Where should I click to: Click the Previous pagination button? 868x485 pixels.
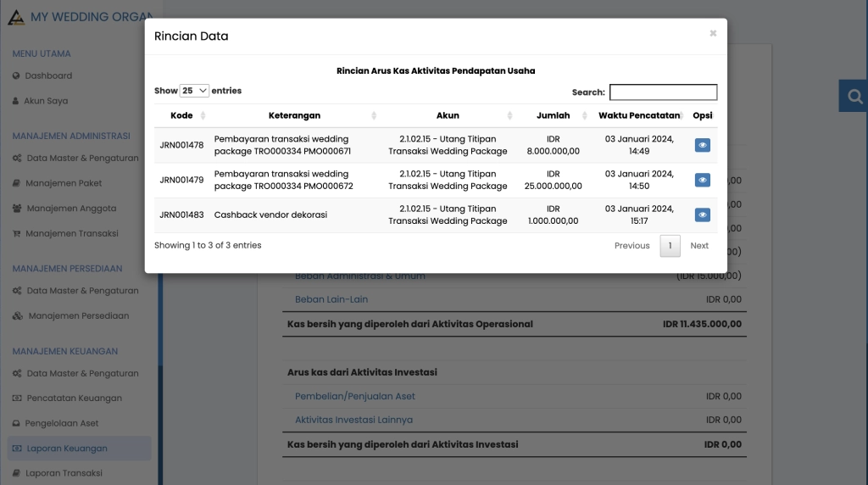pos(632,246)
